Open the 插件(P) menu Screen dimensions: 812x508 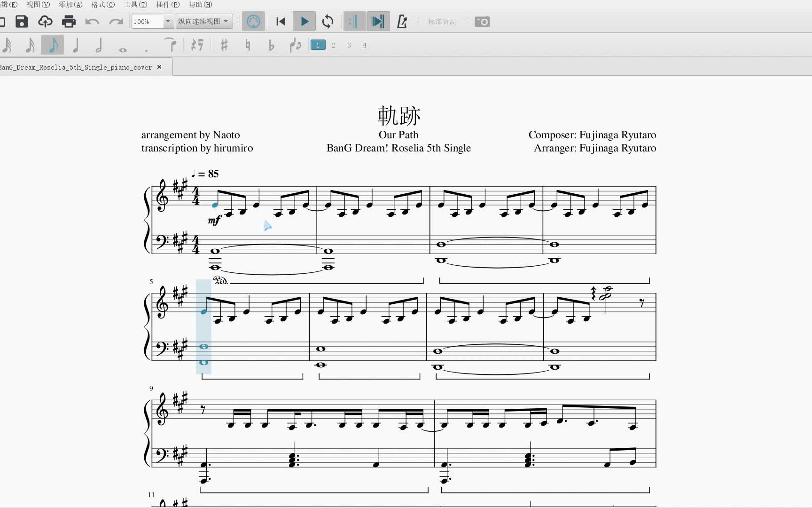pyautogui.click(x=168, y=4)
